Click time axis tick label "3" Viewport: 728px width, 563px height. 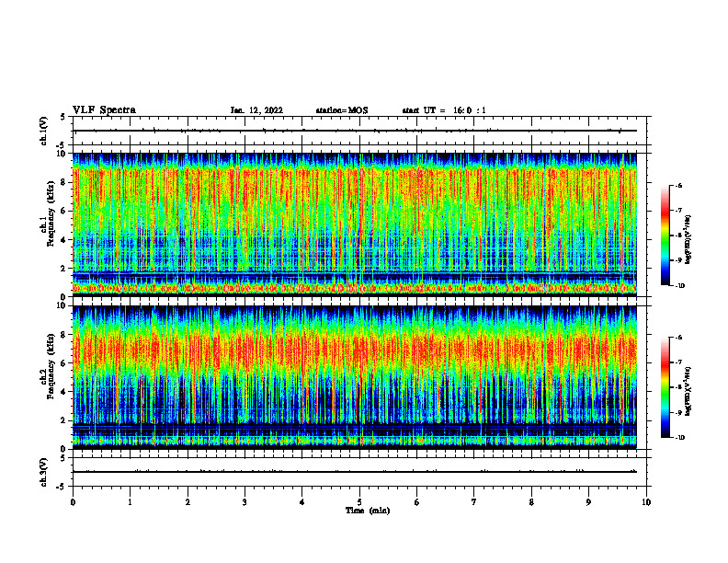(245, 502)
